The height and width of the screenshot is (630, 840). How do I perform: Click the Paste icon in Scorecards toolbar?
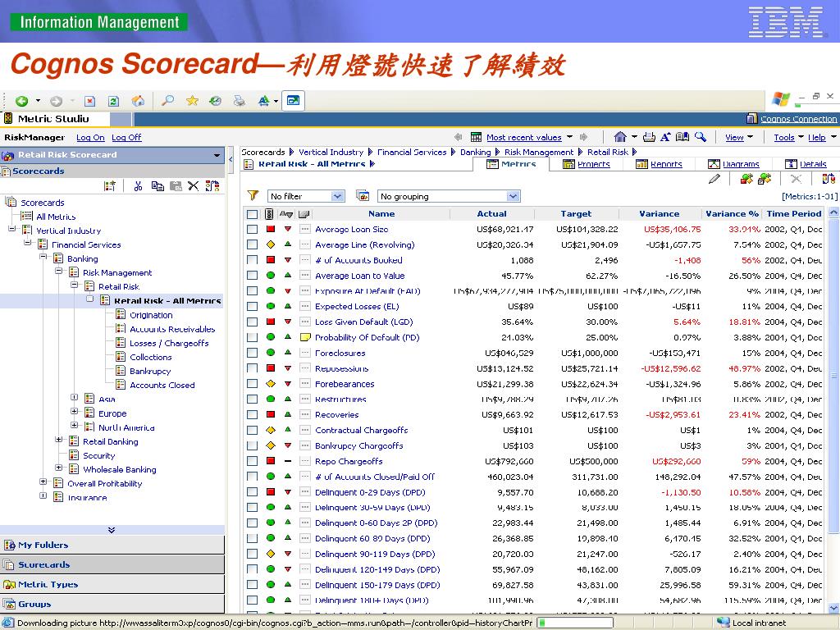coord(176,186)
